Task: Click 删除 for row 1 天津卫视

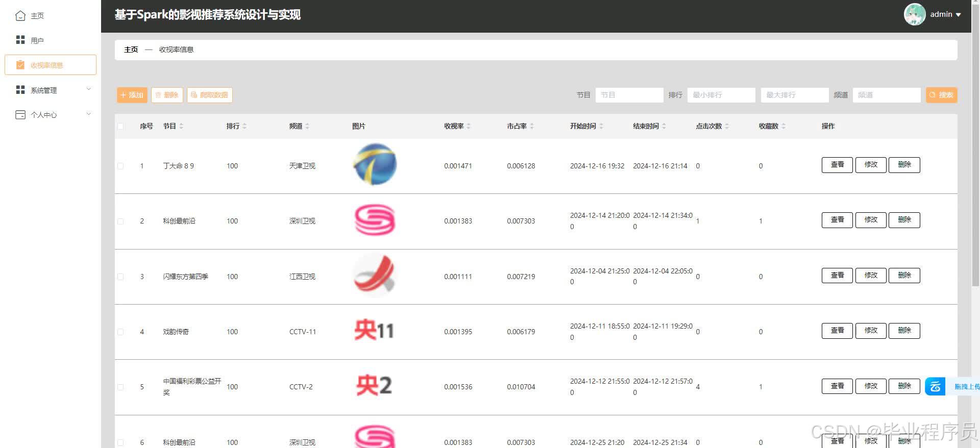Action: (904, 165)
